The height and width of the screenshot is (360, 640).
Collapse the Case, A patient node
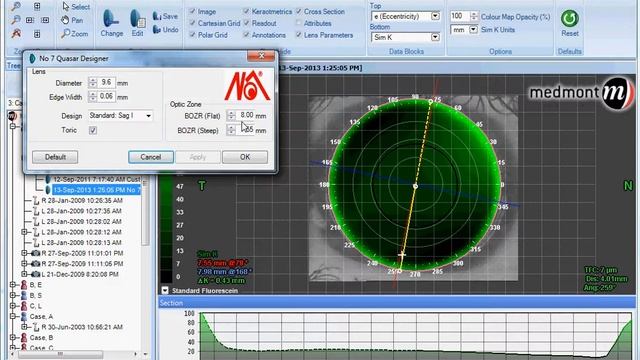coord(13,316)
